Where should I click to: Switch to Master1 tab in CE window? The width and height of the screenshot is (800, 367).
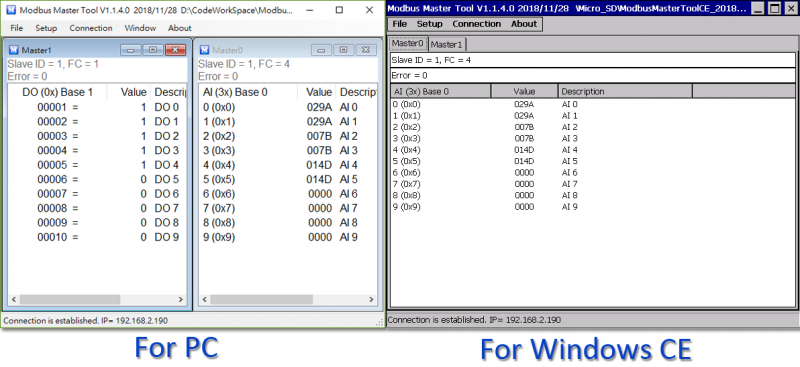(x=446, y=44)
